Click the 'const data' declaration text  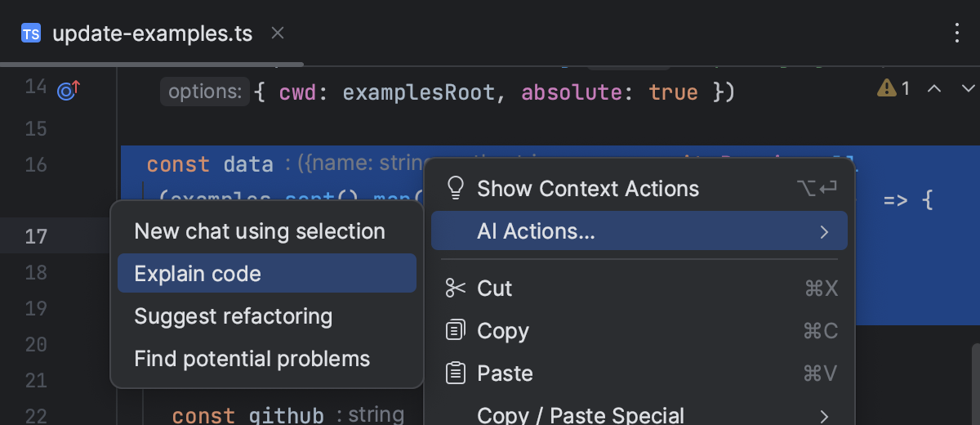coord(210,164)
